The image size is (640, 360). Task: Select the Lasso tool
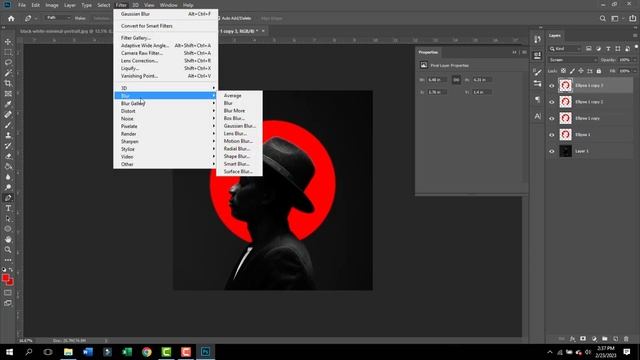[8, 62]
